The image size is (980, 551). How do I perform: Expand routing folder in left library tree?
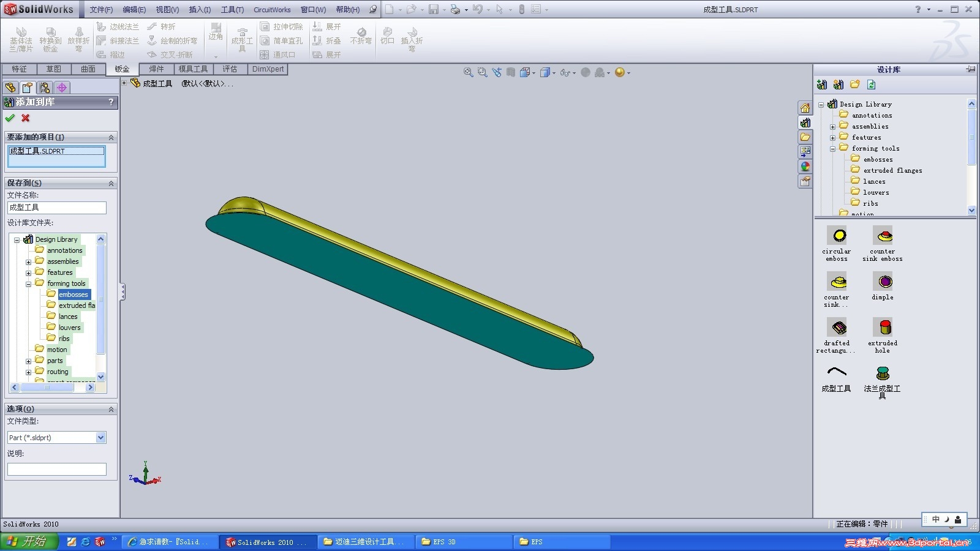(28, 372)
